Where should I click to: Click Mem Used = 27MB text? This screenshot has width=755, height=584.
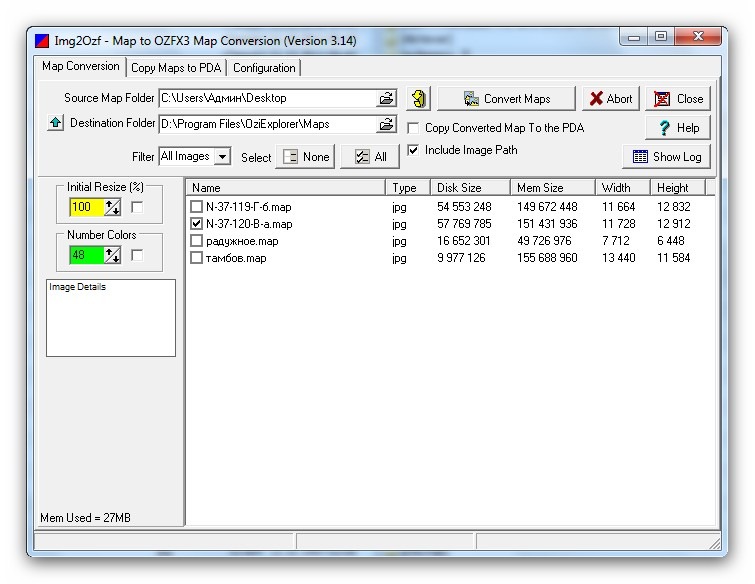[x=85, y=518]
